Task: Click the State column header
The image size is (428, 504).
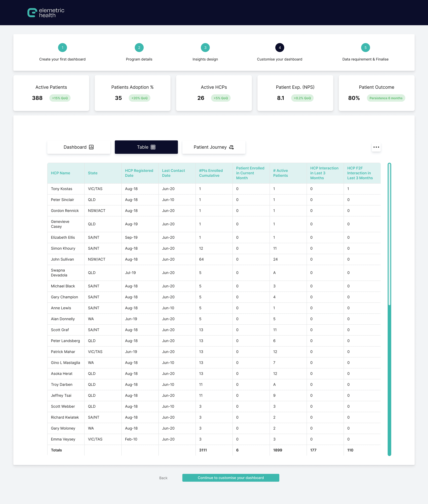Action: 93,173
